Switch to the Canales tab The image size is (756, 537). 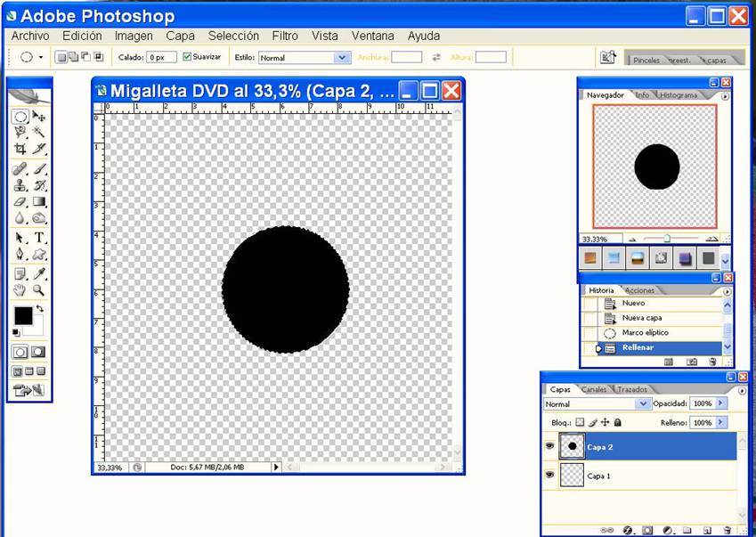coord(593,389)
